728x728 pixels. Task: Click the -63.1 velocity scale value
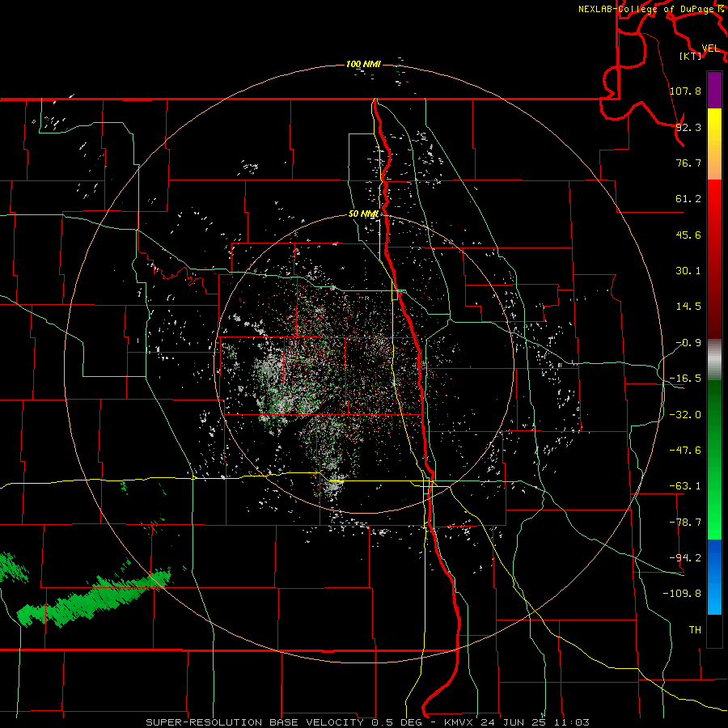(x=685, y=486)
